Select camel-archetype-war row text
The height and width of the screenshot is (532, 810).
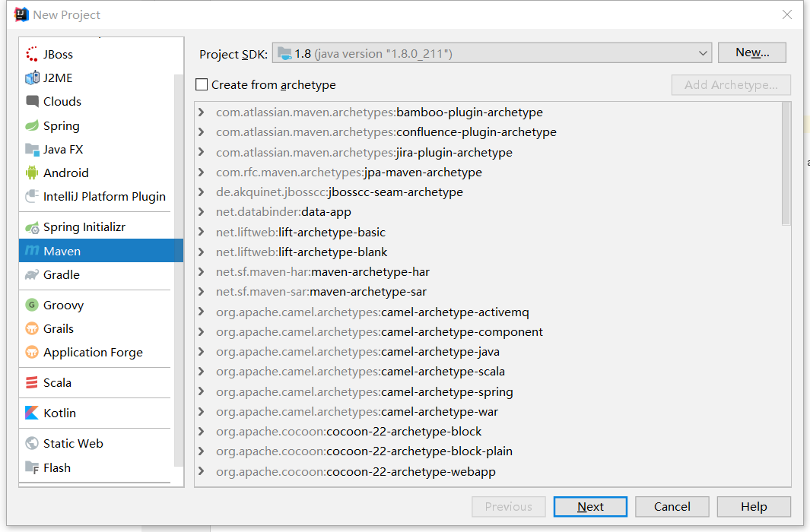[357, 412]
